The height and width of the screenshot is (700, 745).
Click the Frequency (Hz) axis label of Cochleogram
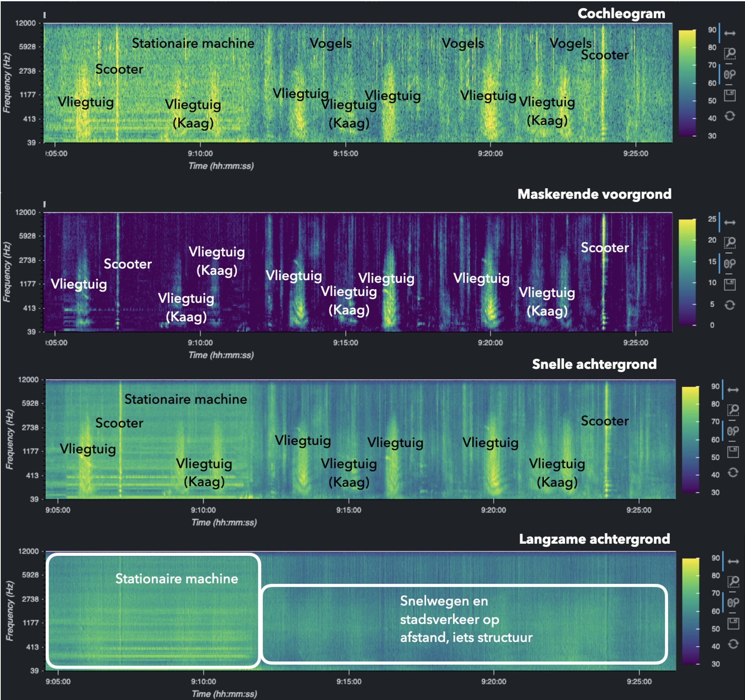(x=6, y=83)
